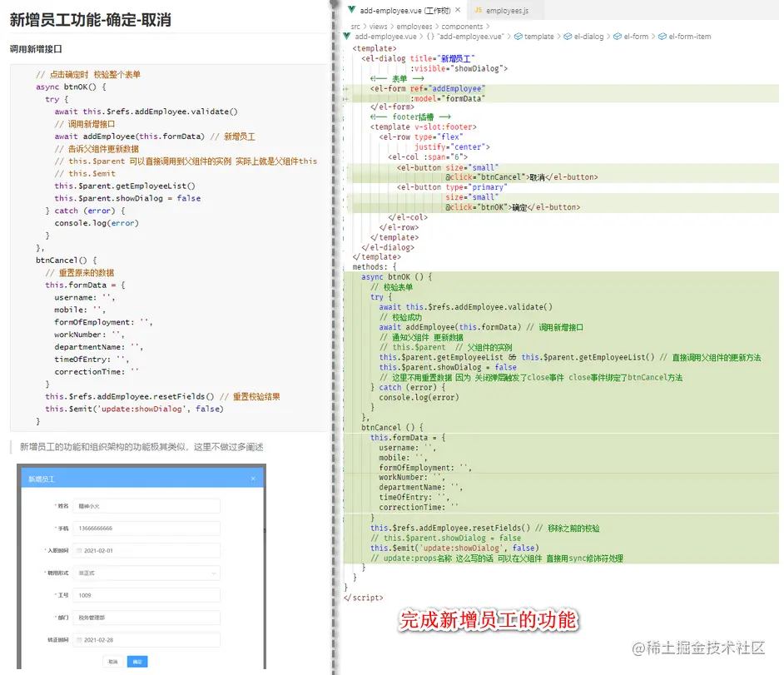The image size is (784, 675).
Task: Click the '</script>' closing tag in editor
Action: click(x=364, y=598)
